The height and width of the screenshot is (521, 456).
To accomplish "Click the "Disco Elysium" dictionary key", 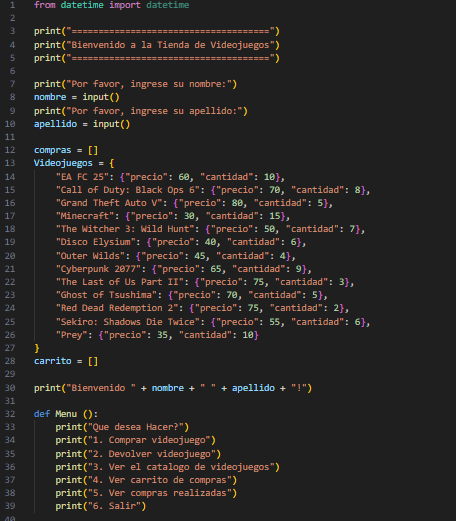I will click(x=95, y=242).
